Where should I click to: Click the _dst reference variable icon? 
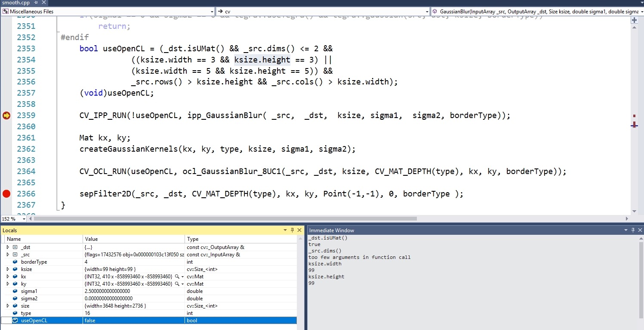pyautogui.click(x=15, y=247)
